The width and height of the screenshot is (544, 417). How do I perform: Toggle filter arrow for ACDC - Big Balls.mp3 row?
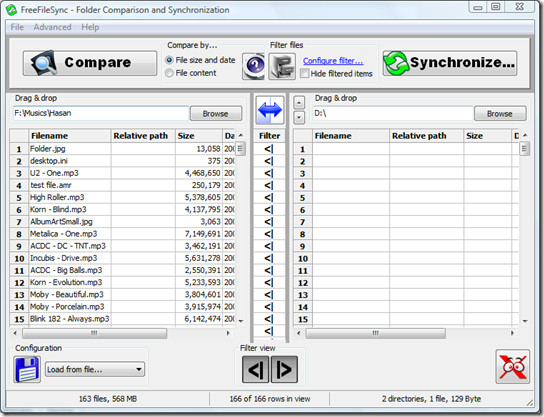269,271
